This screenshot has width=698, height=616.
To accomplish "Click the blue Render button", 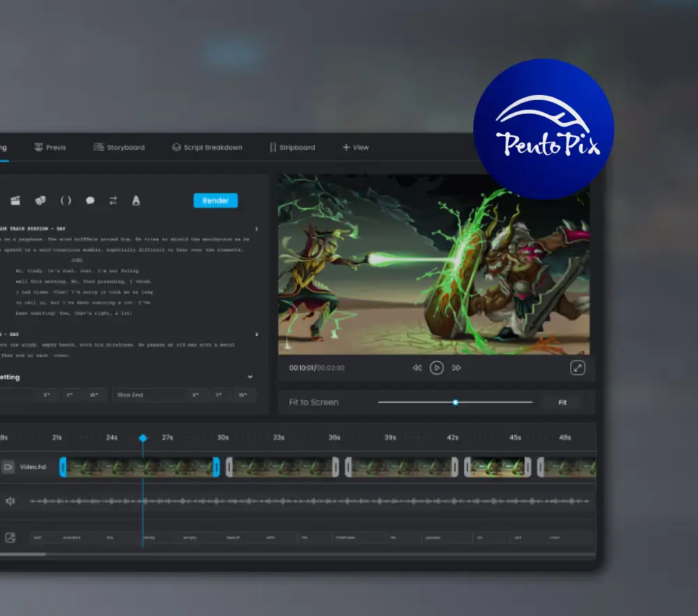I will pyautogui.click(x=216, y=200).
